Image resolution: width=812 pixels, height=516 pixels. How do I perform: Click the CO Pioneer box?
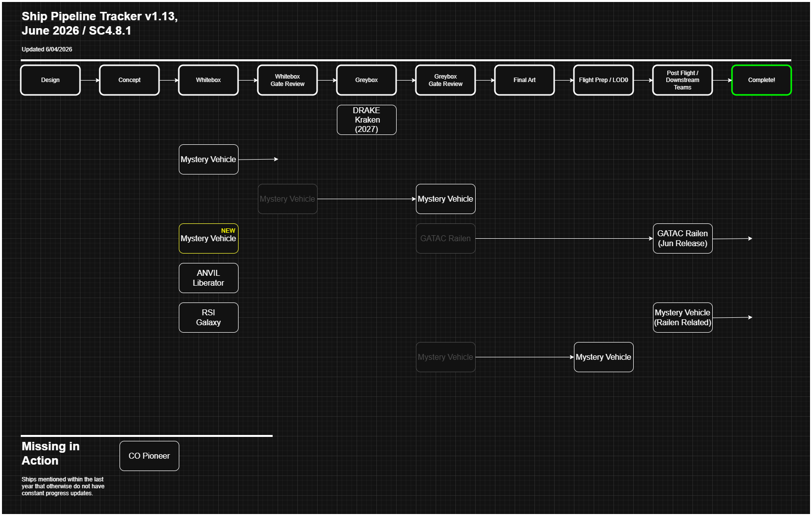(x=149, y=456)
